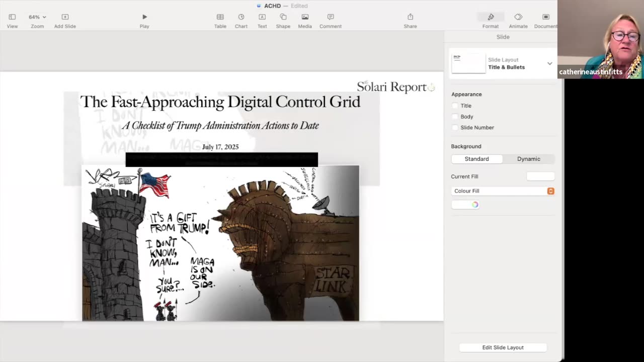Select the Dynamic background tab

(x=528, y=159)
